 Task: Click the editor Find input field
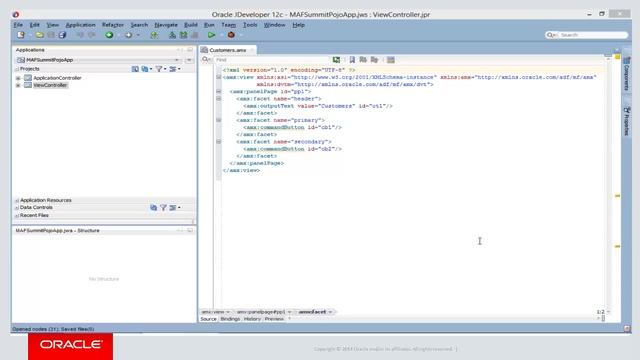point(271,60)
